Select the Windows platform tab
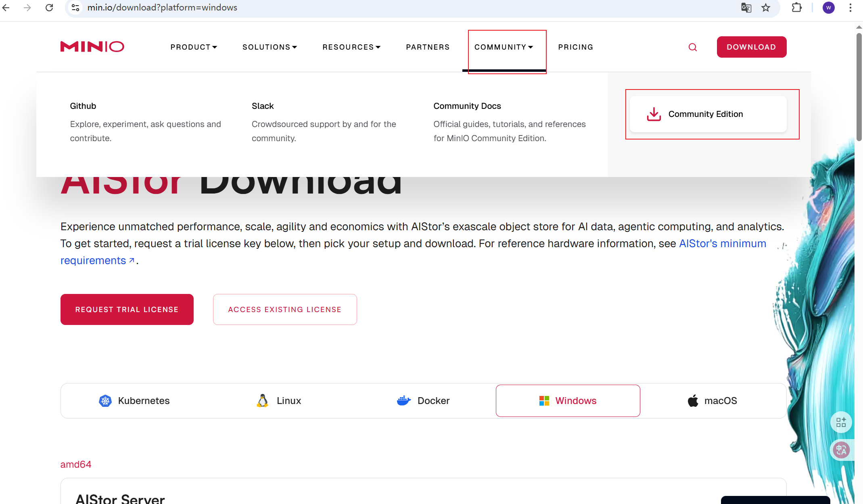Image resolution: width=863 pixels, height=504 pixels. coord(568,401)
